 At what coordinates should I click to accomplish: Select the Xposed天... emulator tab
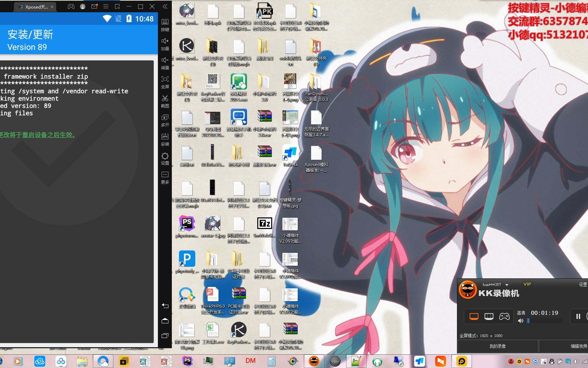tap(35, 7)
